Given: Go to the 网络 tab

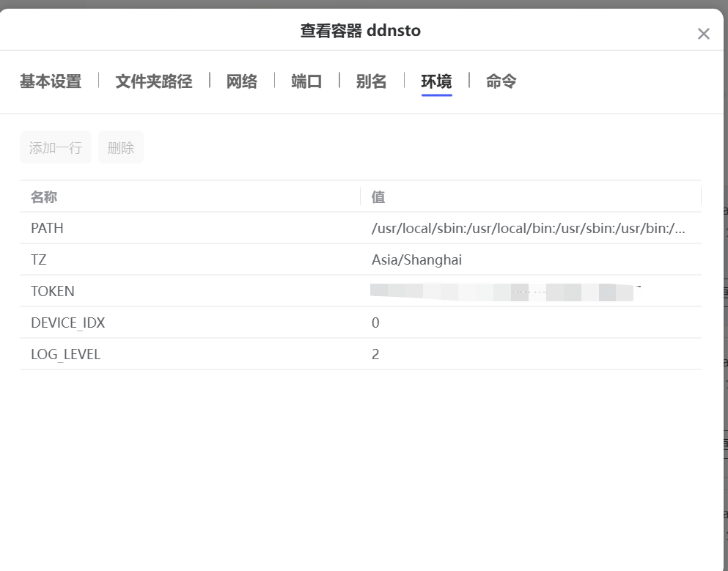Looking at the screenshot, I should [241, 81].
